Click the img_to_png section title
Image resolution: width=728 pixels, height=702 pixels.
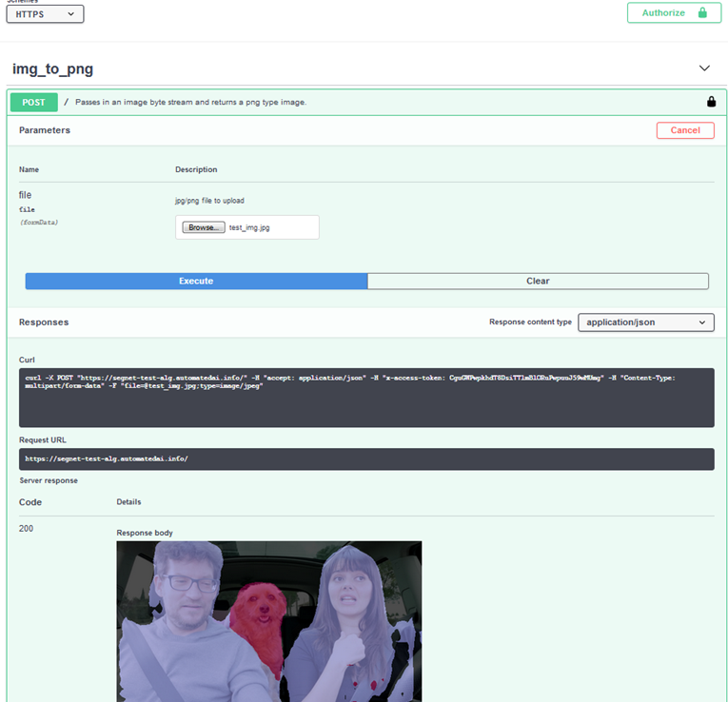52,68
